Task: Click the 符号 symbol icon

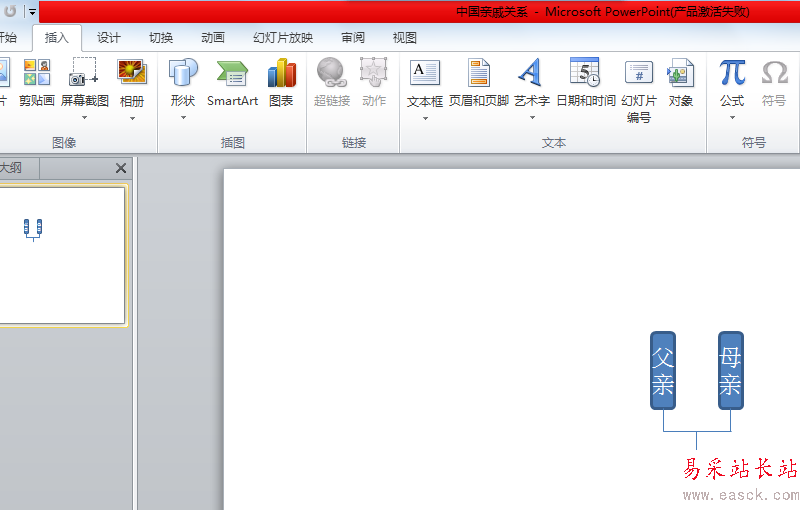Action: tap(774, 72)
